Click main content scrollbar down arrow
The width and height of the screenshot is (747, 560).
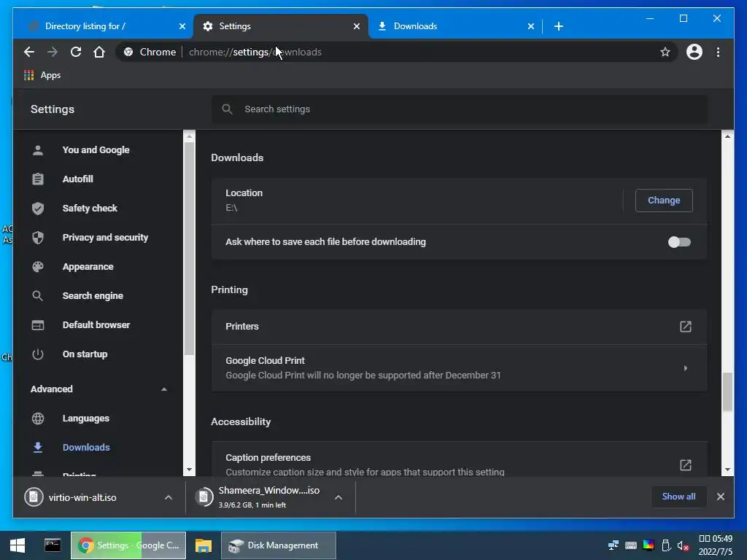[x=727, y=470]
